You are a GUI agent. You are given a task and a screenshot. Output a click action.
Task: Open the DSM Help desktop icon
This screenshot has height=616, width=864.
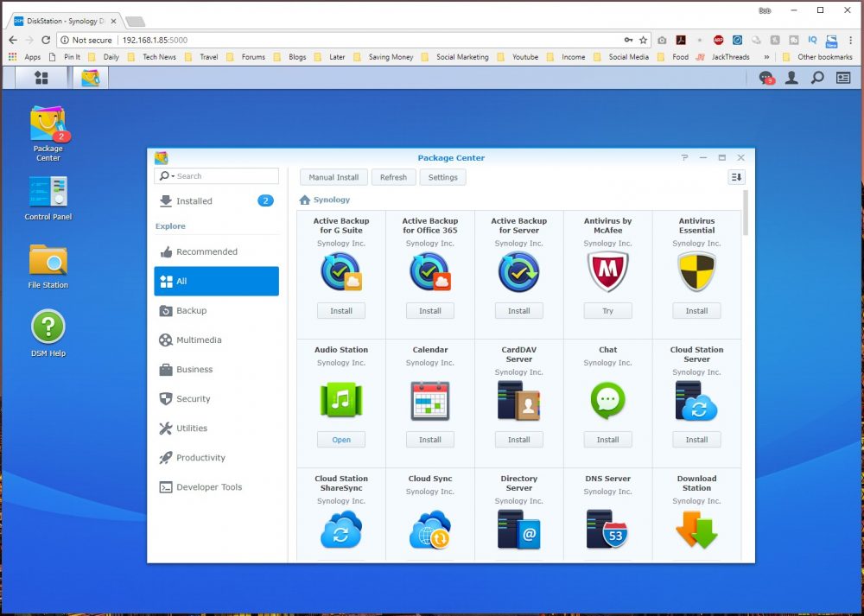[x=48, y=333]
